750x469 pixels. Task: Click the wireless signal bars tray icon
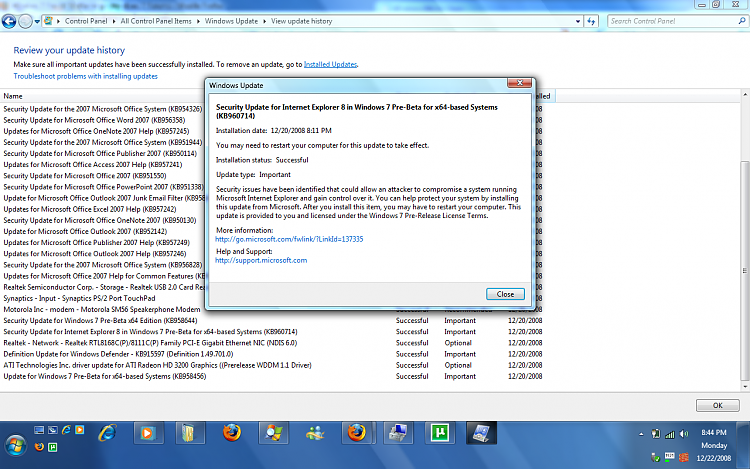click(x=670, y=434)
